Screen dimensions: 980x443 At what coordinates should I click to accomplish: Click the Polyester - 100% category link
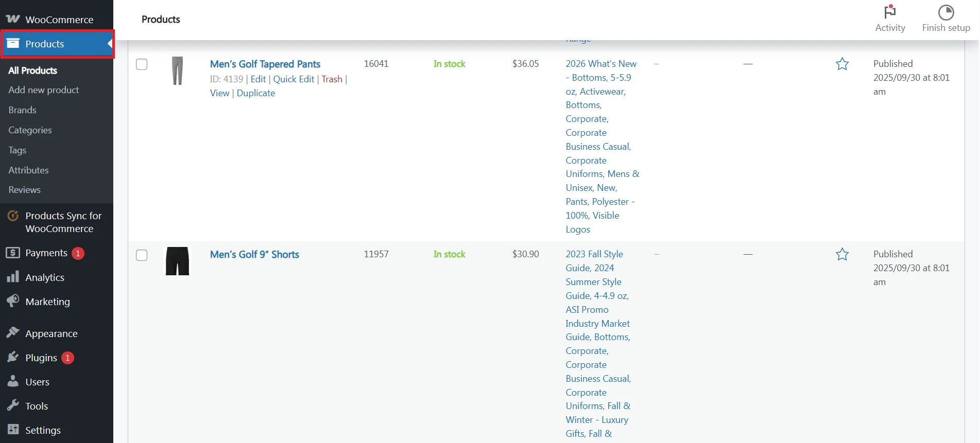(601, 208)
